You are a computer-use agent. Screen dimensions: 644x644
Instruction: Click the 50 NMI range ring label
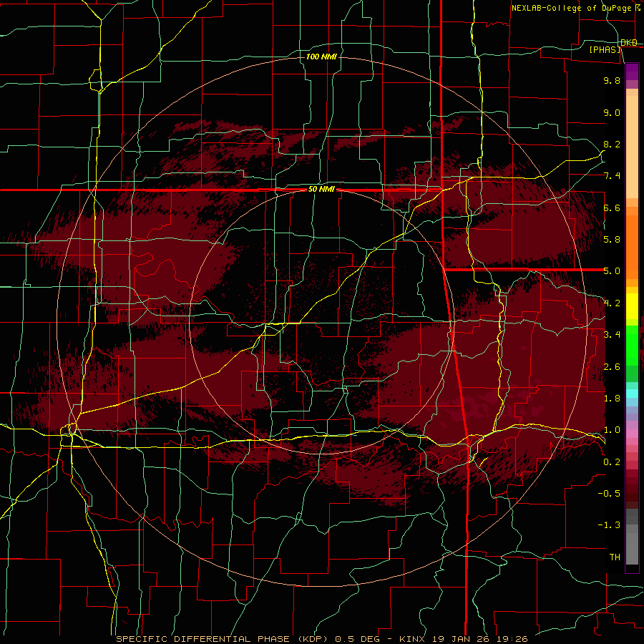click(x=321, y=190)
